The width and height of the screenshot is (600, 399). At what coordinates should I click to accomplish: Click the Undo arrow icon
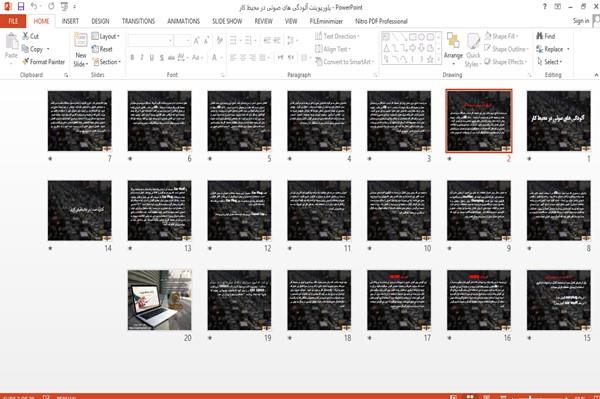34,7
